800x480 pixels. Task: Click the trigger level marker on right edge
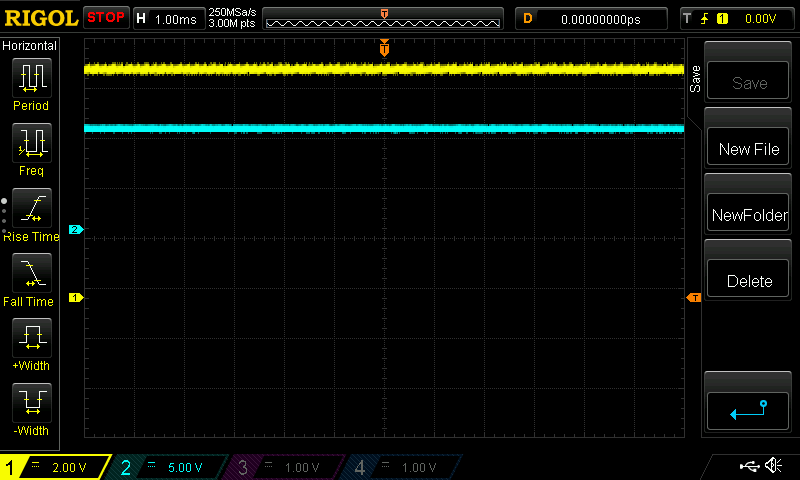(693, 298)
